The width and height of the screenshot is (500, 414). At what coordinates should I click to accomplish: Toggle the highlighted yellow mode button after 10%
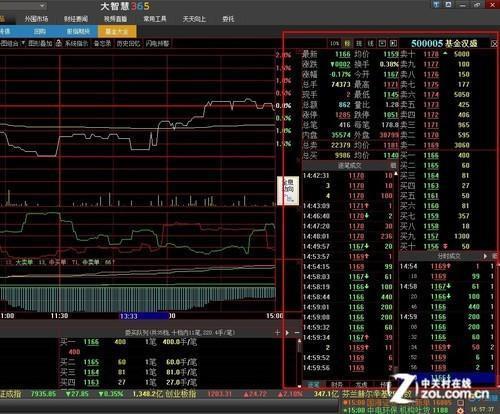coord(348,43)
